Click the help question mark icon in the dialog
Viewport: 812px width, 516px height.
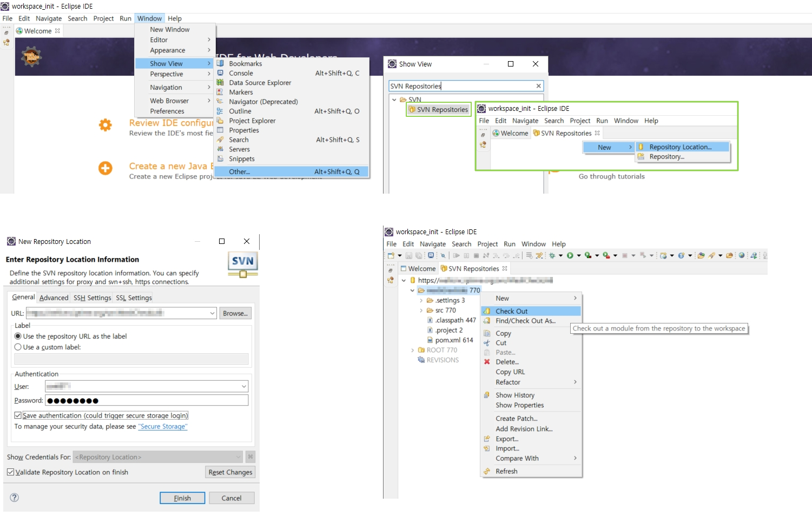click(15, 498)
